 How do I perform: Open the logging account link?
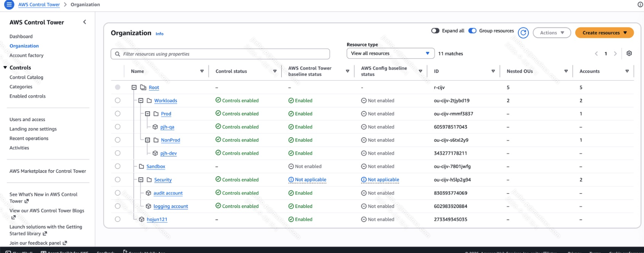click(171, 206)
